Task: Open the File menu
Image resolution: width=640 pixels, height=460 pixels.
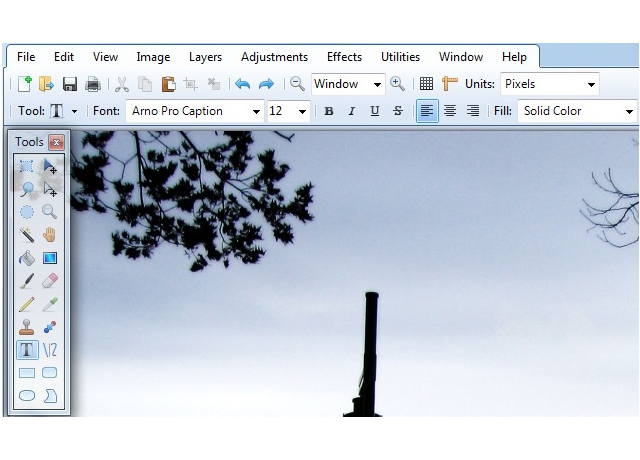Action: 26,57
